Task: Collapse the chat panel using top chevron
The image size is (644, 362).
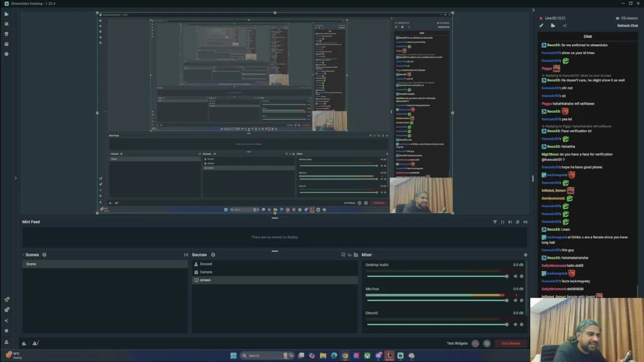Action: [x=533, y=10]
